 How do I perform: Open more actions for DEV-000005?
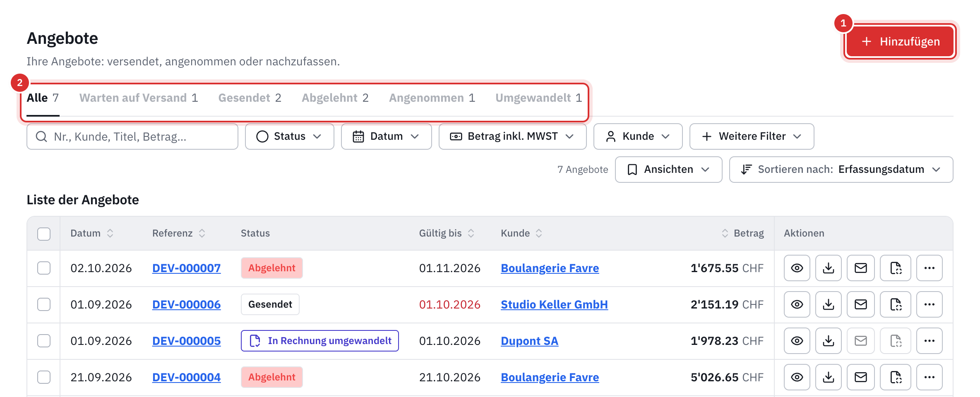coord(929,341)
